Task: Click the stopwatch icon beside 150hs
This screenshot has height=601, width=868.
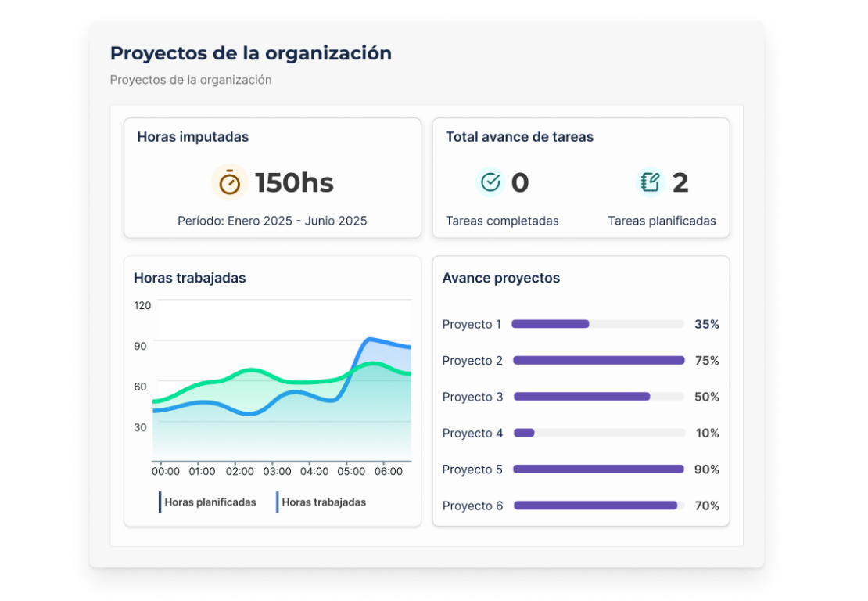Action: 229,182
